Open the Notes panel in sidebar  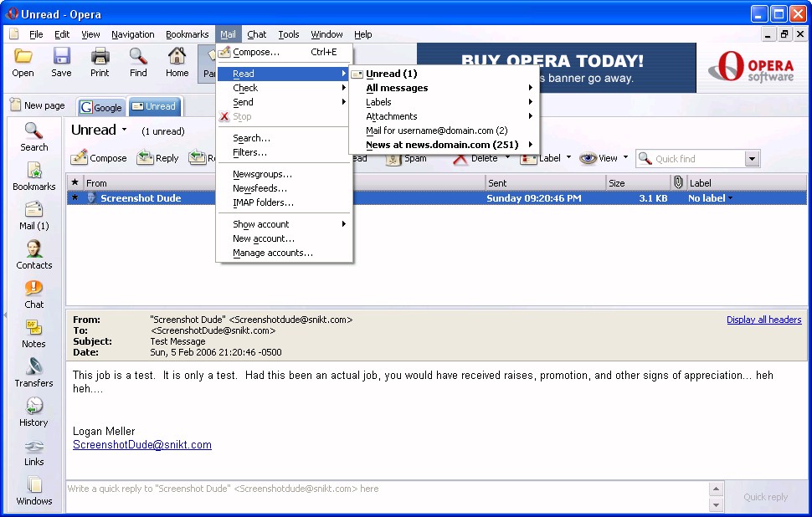[x=34, y=333]
